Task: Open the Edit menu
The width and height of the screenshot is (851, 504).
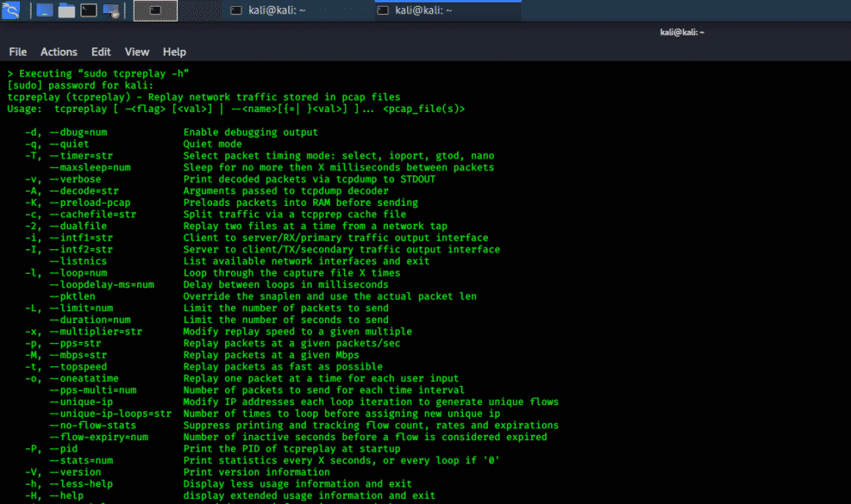Action: tap(101, 51)
